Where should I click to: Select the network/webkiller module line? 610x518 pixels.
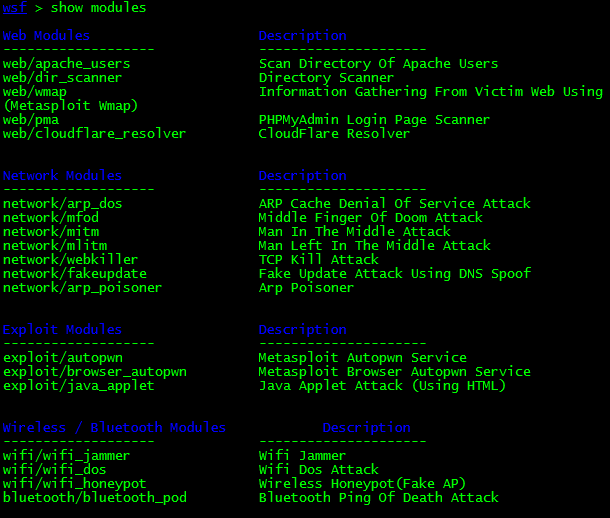pos(70,260)
